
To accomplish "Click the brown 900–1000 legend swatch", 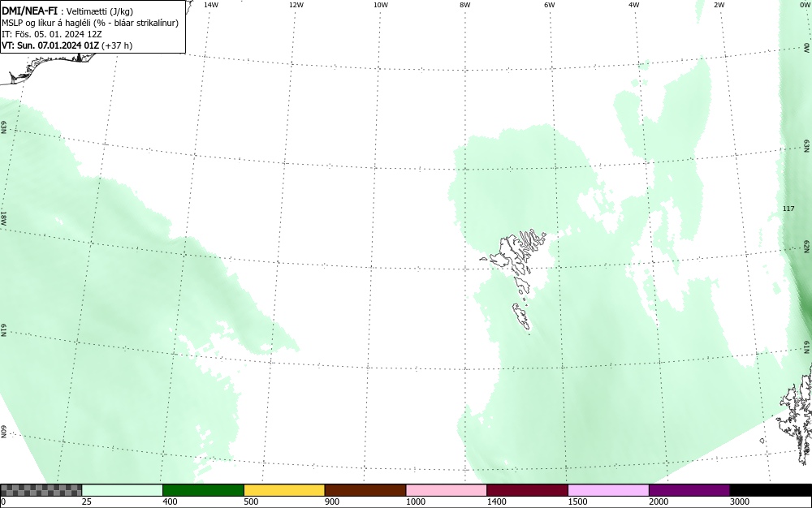I will pyautogui.click(x=365, y=490).
